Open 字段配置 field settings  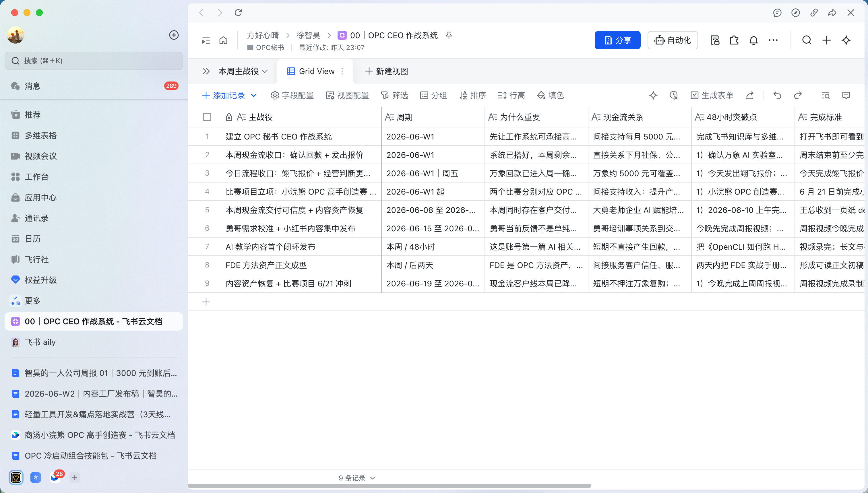(292, 95)
